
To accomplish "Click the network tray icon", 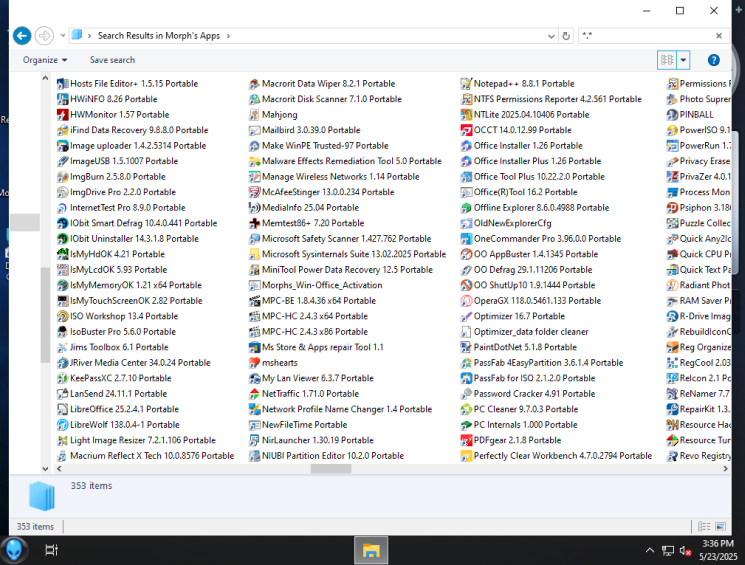I will tap(668, 551).
